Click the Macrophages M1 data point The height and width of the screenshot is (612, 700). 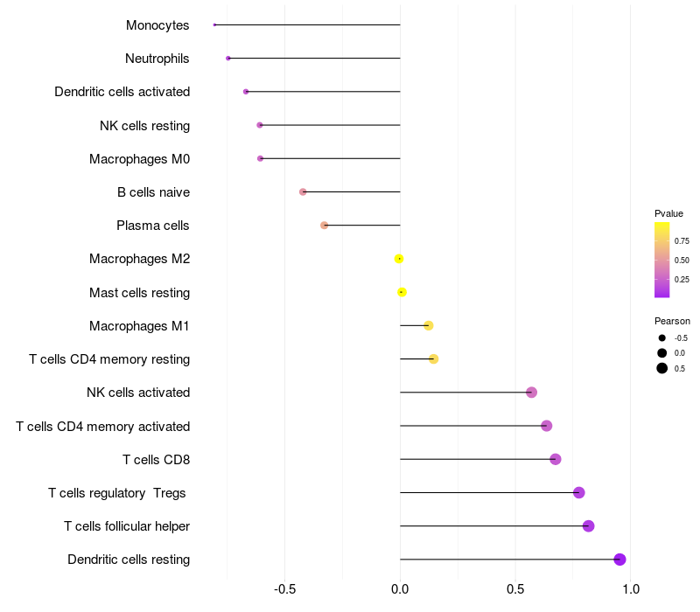coord(429,325)
